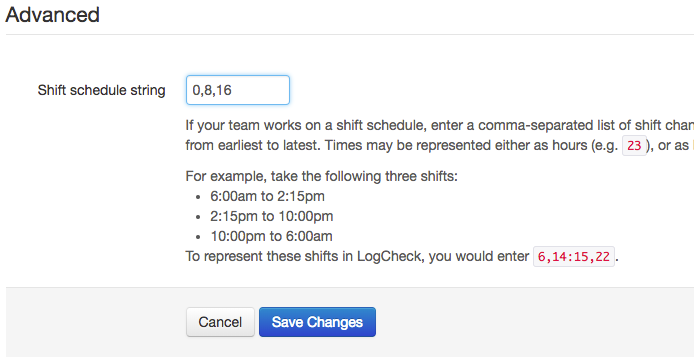Save Changes to the shift schedule

click(x=317, y=322)
